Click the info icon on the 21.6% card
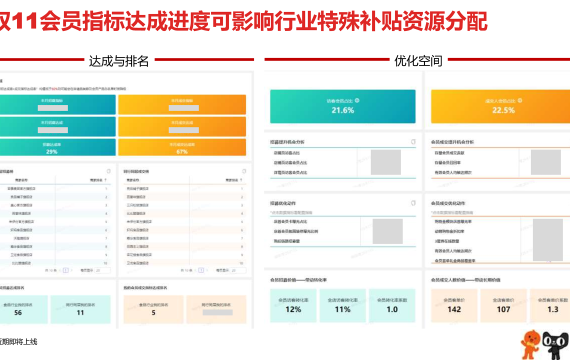The image size is (570, 360). pyautogui.click(x=357, y=100)
